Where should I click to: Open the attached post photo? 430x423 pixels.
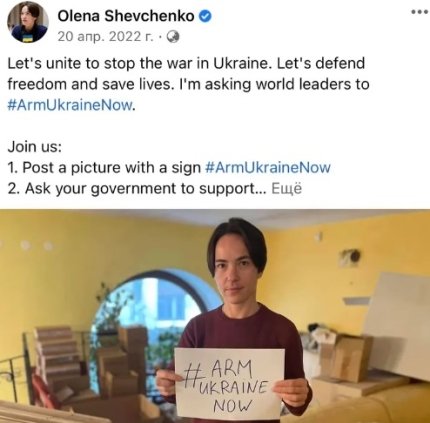tap(215, 316)
